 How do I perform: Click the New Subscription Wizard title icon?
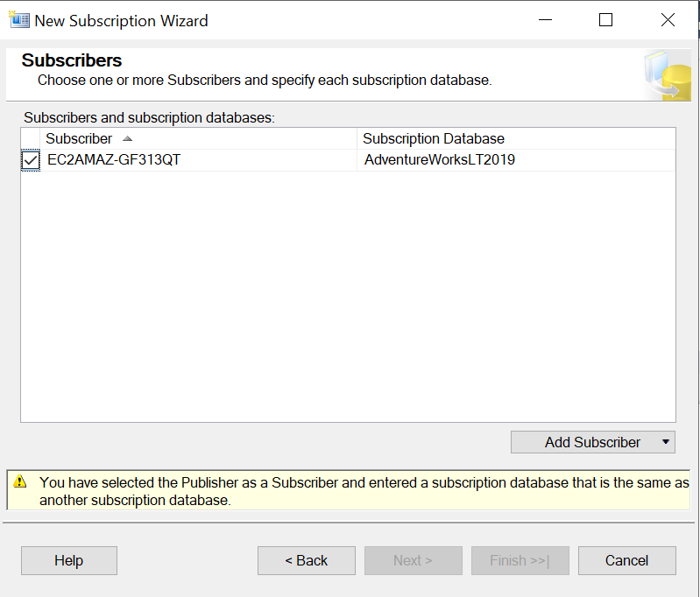[18, 20]
